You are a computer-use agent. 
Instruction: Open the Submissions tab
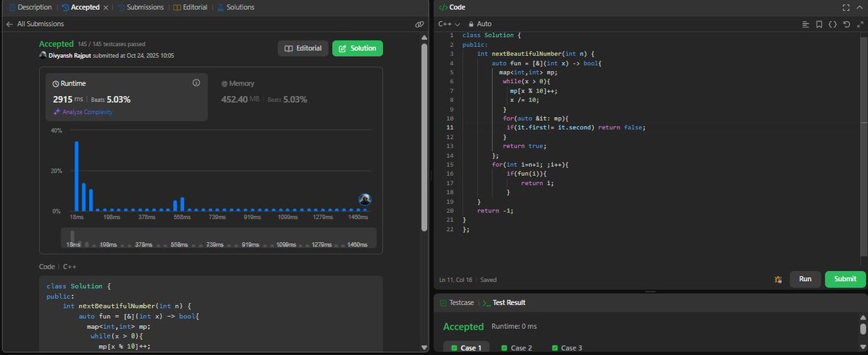coord(140,7)
